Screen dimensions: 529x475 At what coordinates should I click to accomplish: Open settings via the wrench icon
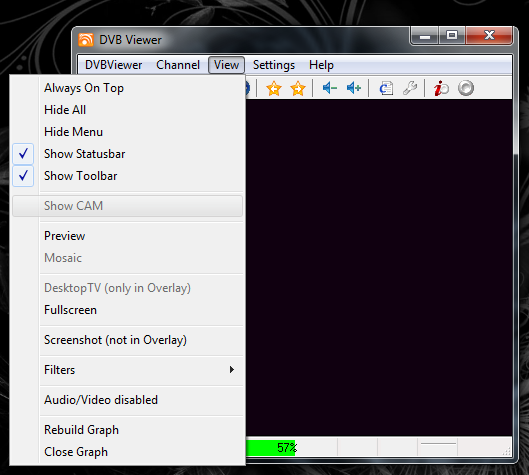point(410,88)
